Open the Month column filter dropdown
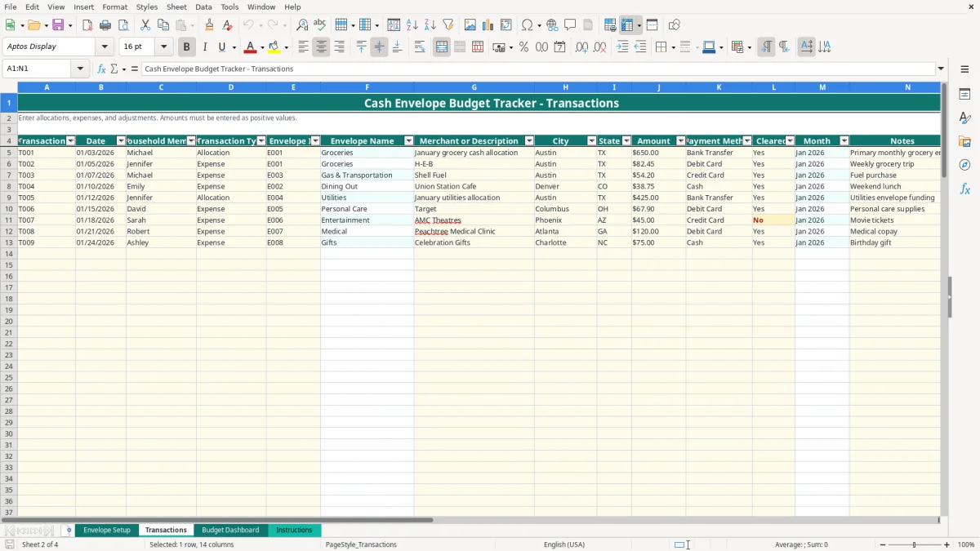Screen dimensions: 980x551 pos(844,141)
